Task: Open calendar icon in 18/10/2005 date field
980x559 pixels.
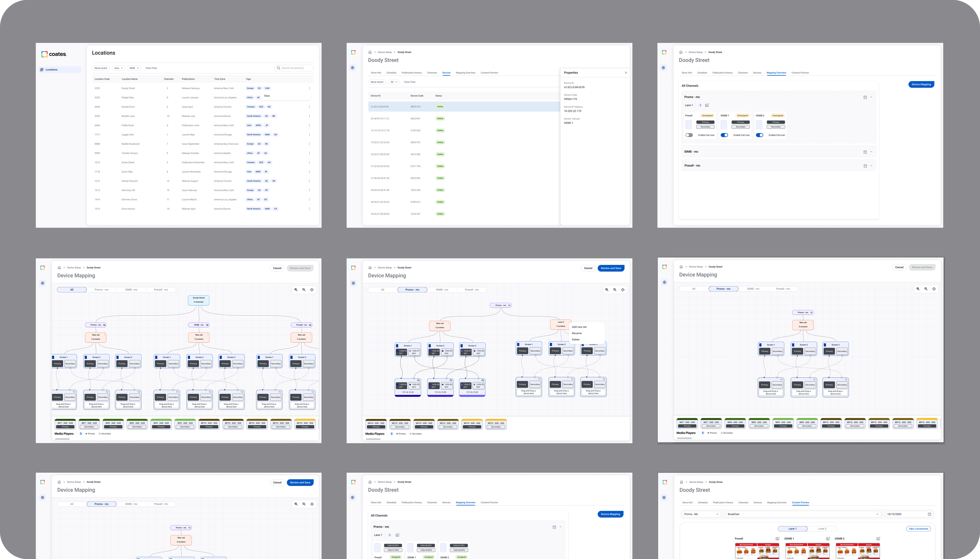Action: 929,514
